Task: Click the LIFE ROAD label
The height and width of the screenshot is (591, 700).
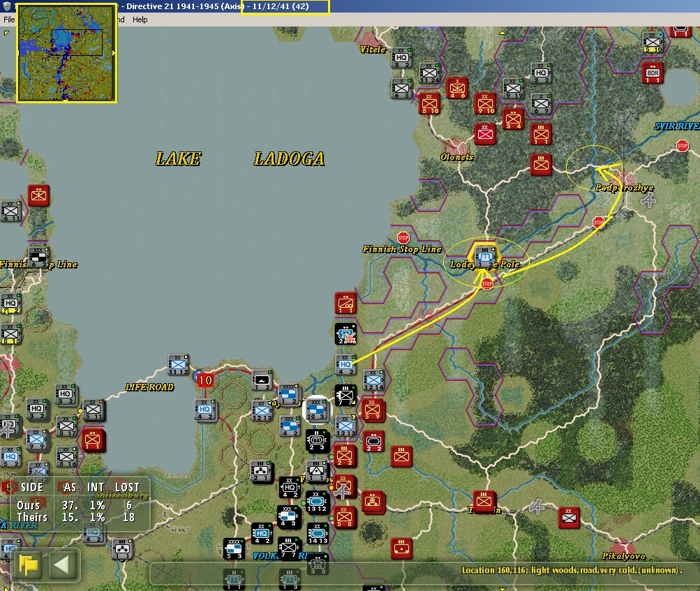Action: [x=149, y=387]
